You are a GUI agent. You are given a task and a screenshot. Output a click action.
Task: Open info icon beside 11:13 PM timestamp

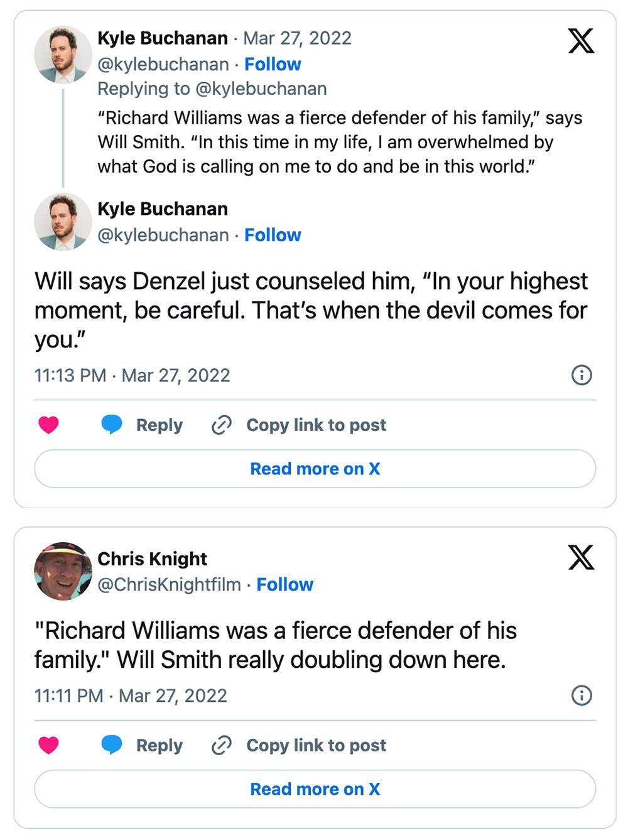(582, 375)
